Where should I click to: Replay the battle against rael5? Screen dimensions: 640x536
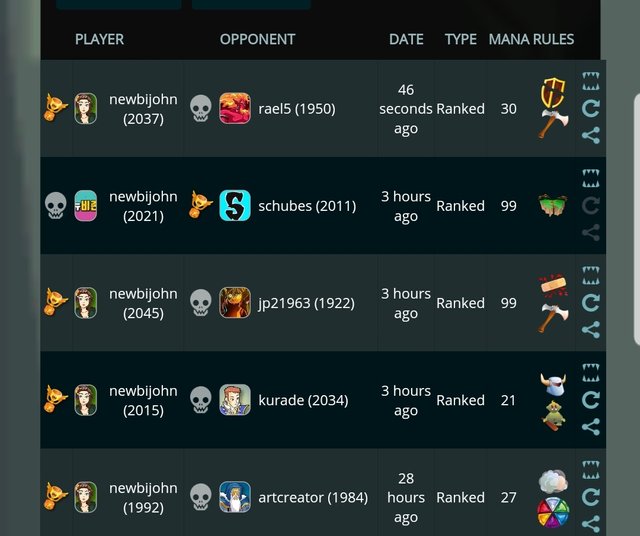click(x=591, y=109)
